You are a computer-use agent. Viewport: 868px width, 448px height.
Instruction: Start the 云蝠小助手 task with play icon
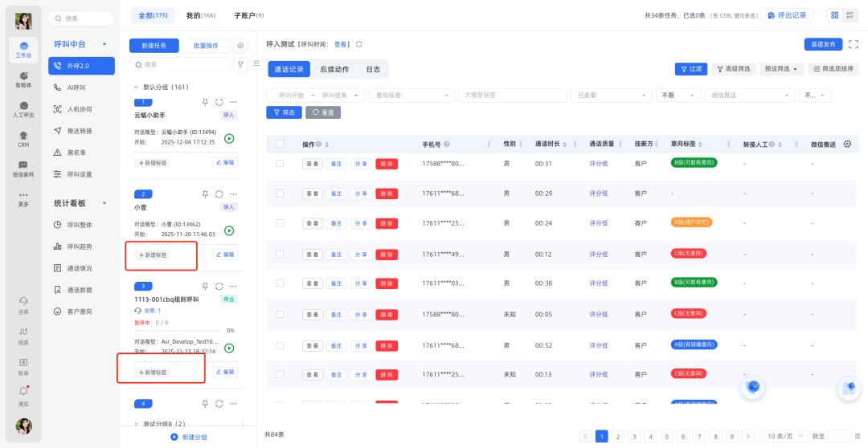click(229, 138)
